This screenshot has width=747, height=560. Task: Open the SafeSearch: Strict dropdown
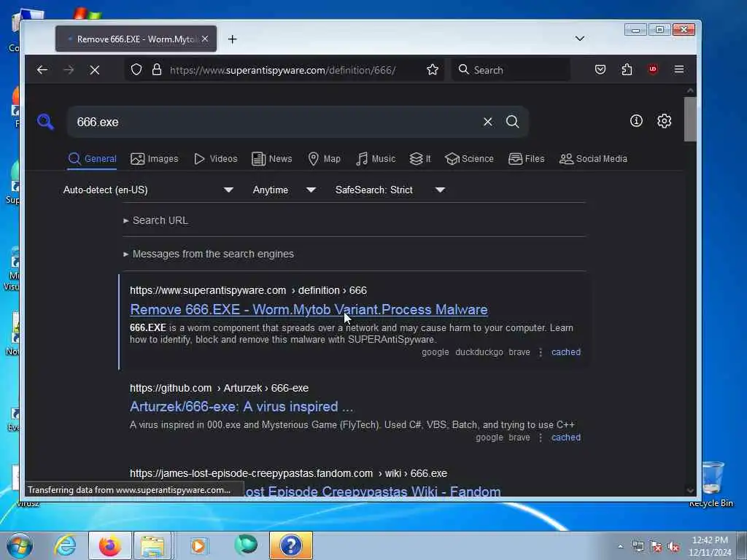[x=390, y=190]
